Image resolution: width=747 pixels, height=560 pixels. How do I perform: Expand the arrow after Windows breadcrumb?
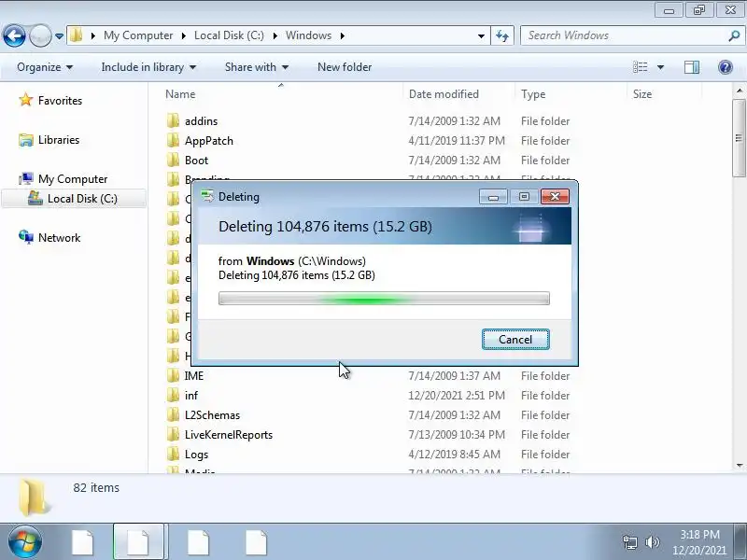click(x=342, y=35)
